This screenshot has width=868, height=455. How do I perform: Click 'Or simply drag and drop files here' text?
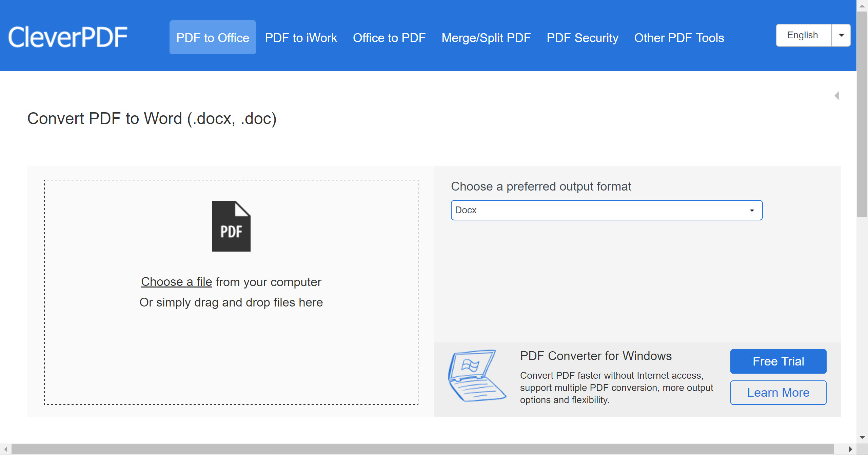pos(231,302)
